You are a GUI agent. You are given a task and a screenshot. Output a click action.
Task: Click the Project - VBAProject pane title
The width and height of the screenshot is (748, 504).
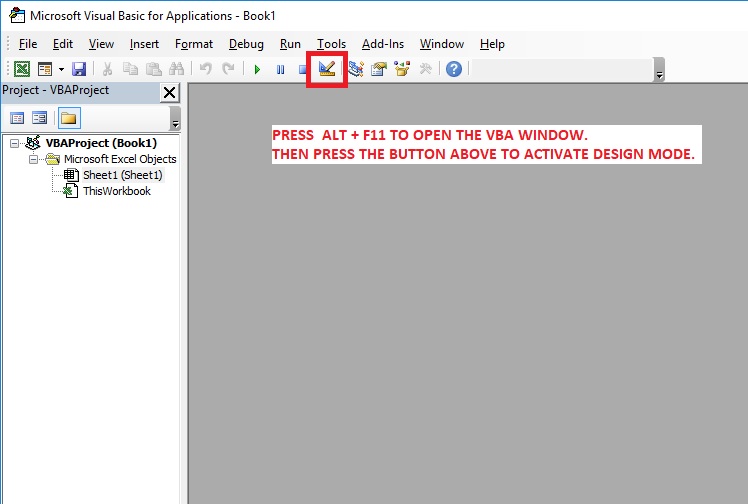click(x=56, y=90)
